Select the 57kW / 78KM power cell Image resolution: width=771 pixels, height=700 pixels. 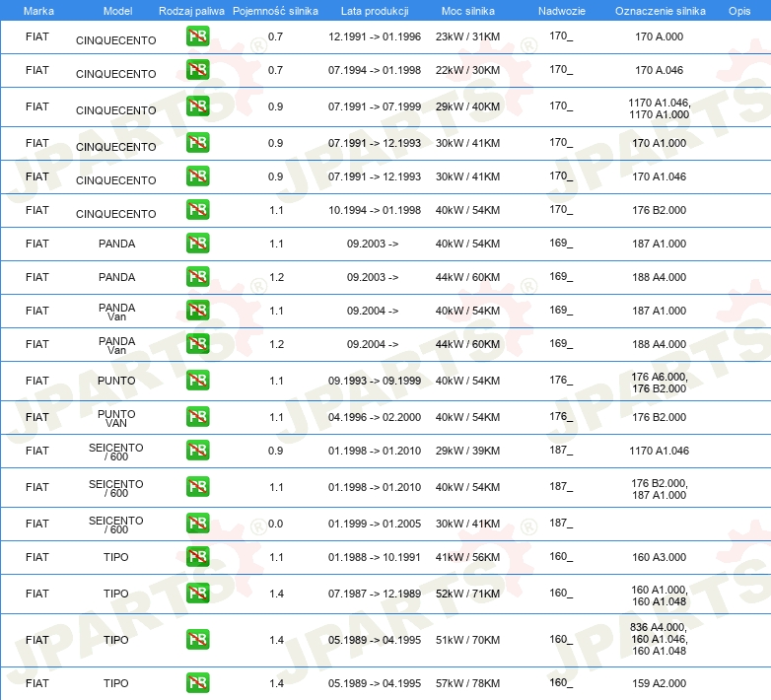467,683
